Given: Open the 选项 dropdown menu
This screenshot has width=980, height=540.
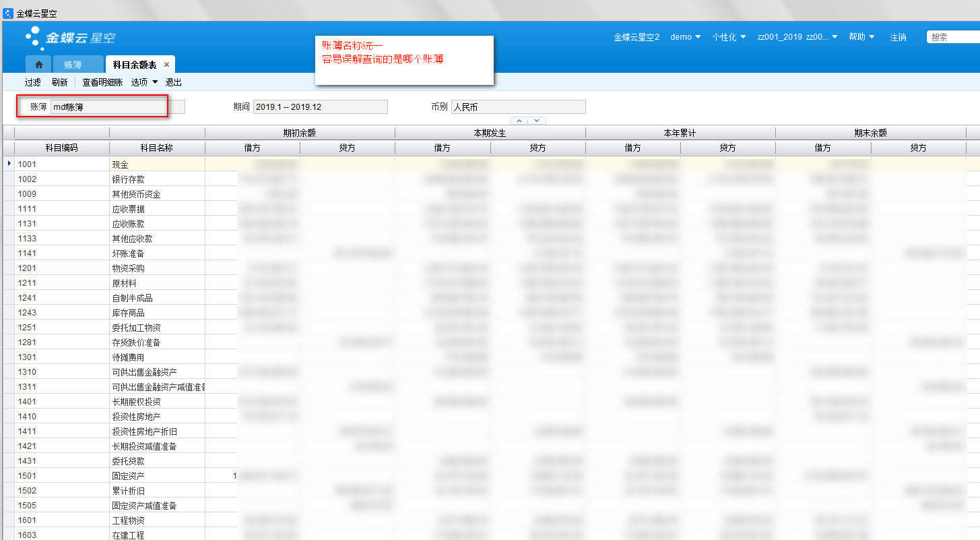Looking at the screenshot, I should pos(144,82).
